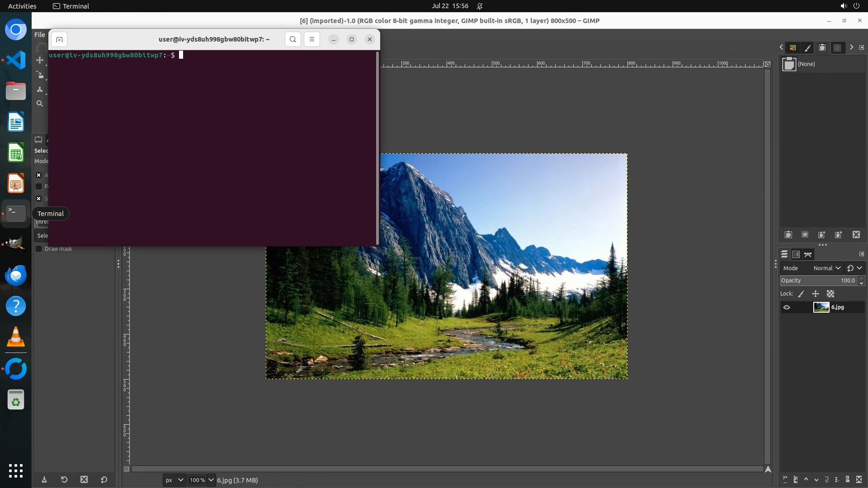Switch to the Channels tab
Screen dimensions: 868x488
pyautogui.click(x=796, y=254)
